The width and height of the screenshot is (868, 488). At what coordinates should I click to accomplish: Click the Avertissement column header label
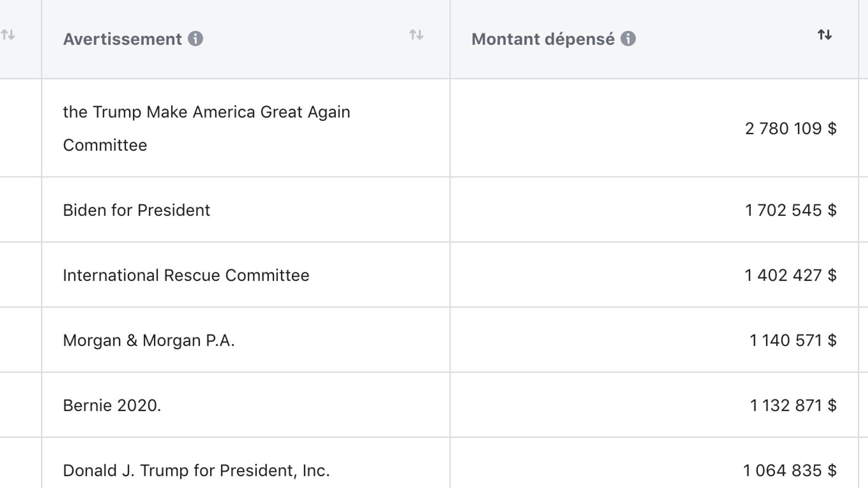tap(122, 39)
